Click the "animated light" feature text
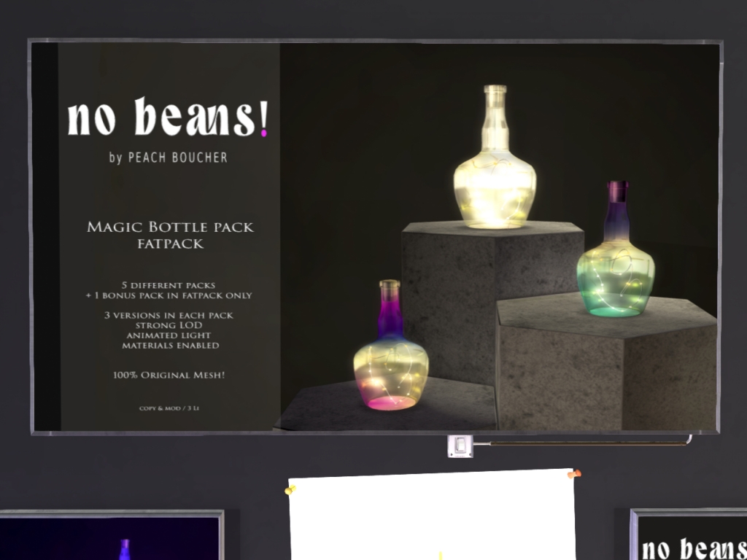This screenshot has height=560, width=747. 170,335
